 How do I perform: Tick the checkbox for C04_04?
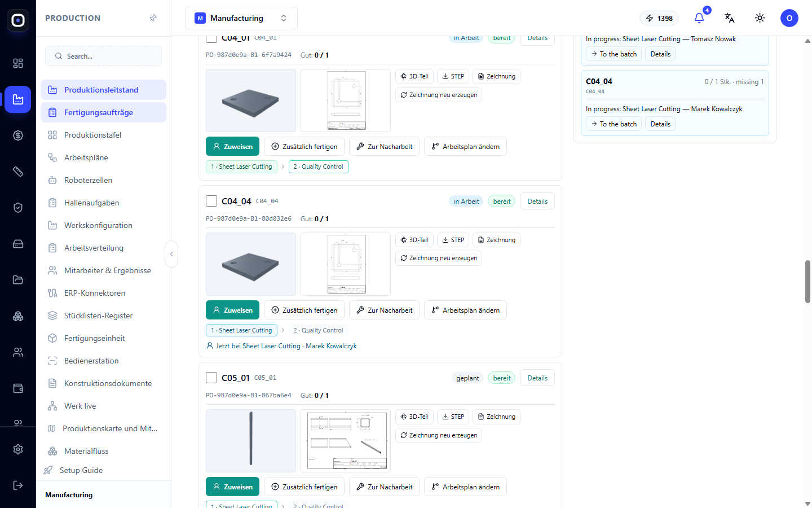[211, 201]
